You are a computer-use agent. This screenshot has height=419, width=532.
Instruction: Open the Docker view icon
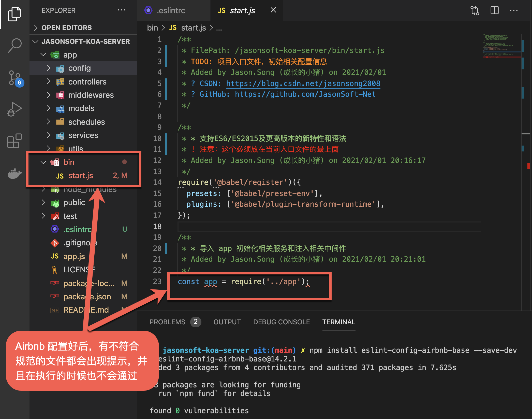click(14, 173)
